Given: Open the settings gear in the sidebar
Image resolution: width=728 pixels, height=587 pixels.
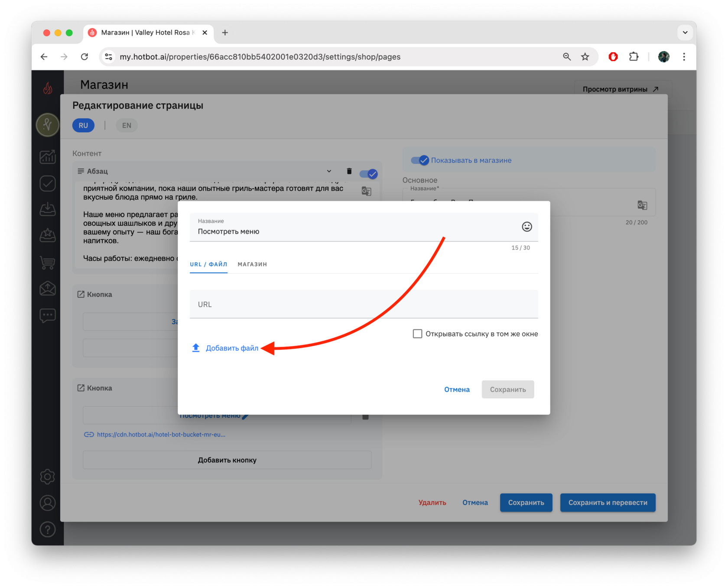Looking at the screenshot, I should pyautogui.click(x=48, y=477).
